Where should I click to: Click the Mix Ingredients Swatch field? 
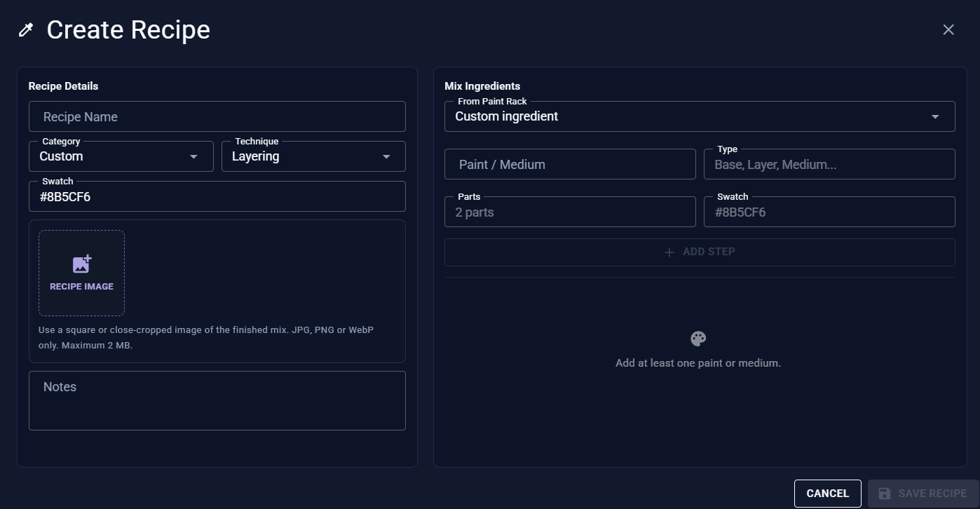(829, 212)
